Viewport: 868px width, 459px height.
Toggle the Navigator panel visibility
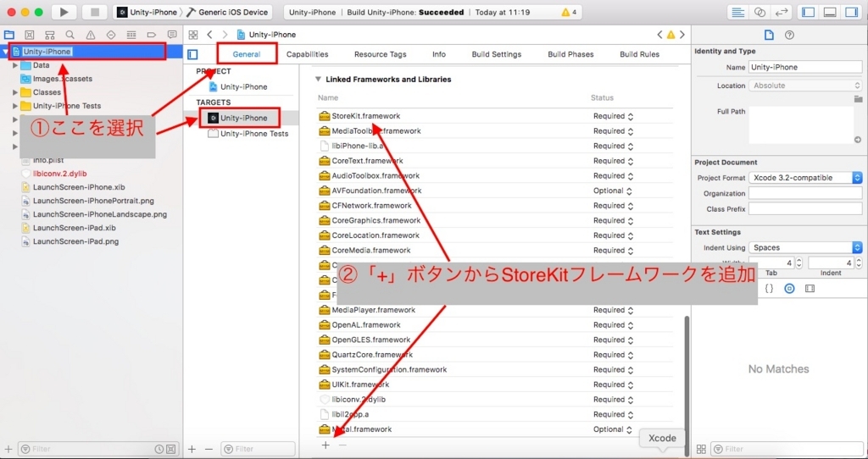point(808,12)
